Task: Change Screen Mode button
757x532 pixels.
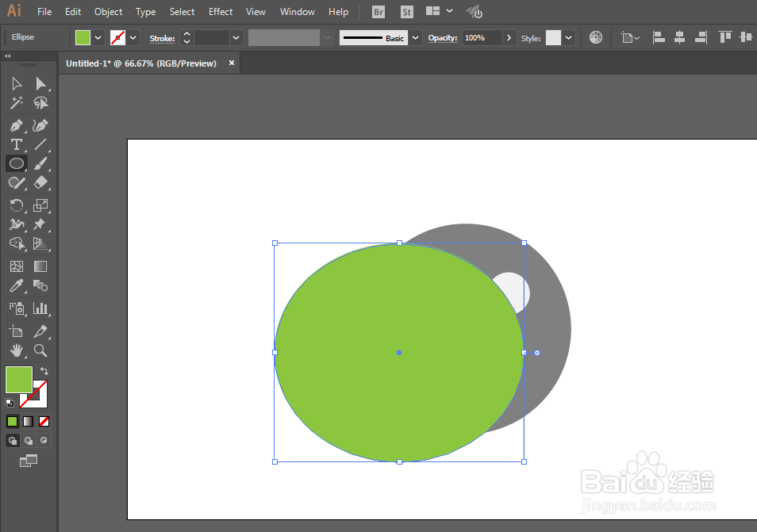Action: pos(29,461)
